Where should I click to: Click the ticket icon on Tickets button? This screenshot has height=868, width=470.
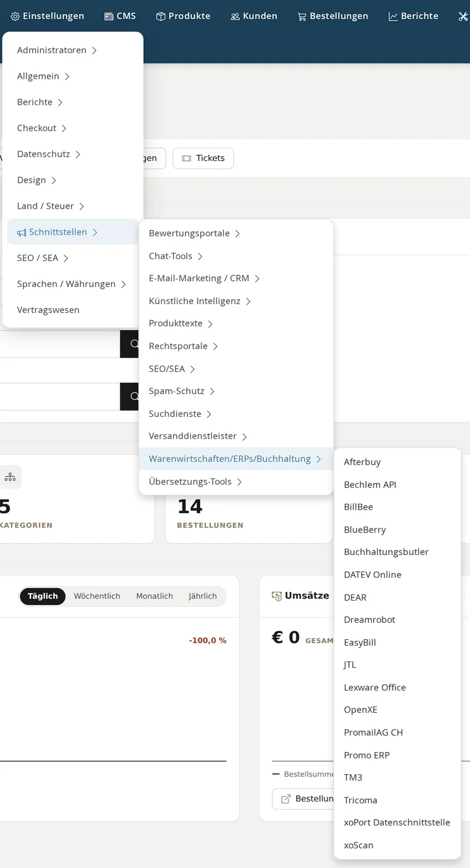186,158
